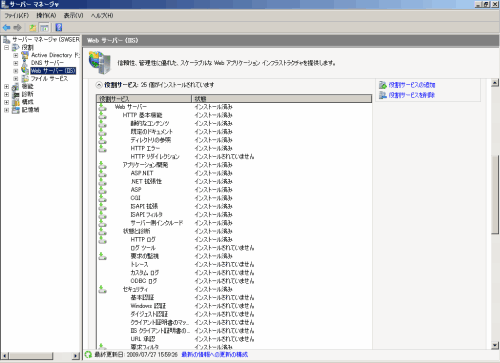Select the ディレクトリの参照 row
This screenshot has height=363, width=500.
pos(234,140)
